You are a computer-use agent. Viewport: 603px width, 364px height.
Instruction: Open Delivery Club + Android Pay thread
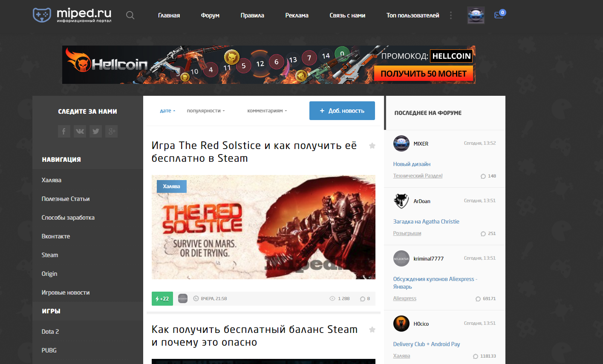(x=427, y=344)
